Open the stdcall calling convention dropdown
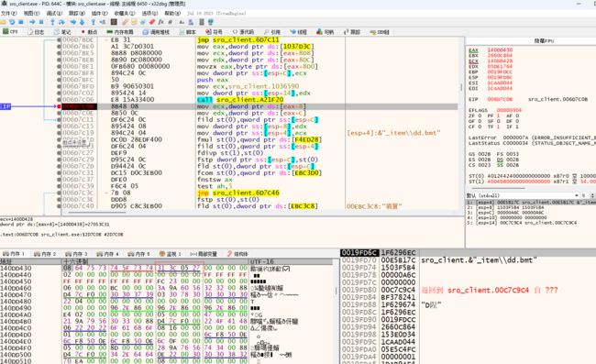The width and height of the screenshot is (596, 364). point(523,195)
